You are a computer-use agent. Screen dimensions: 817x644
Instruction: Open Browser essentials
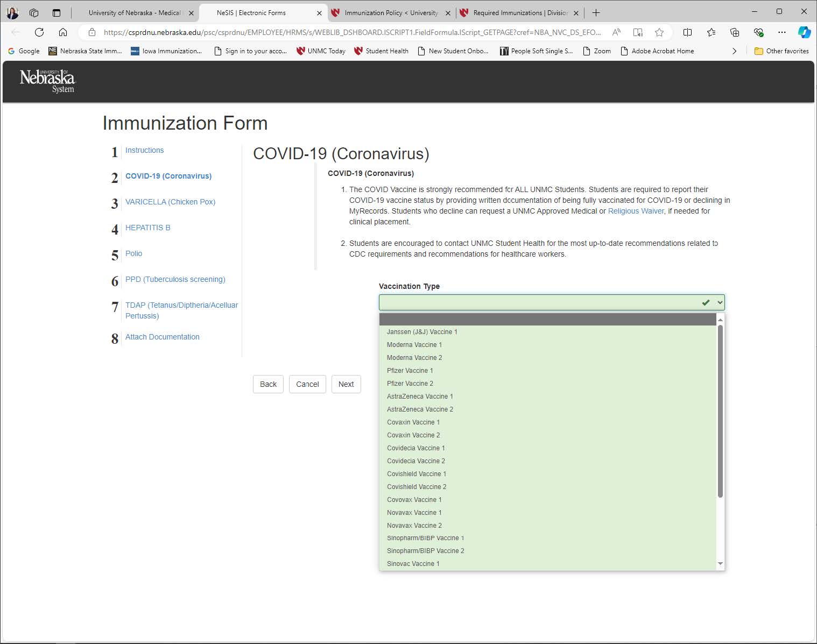759,32
